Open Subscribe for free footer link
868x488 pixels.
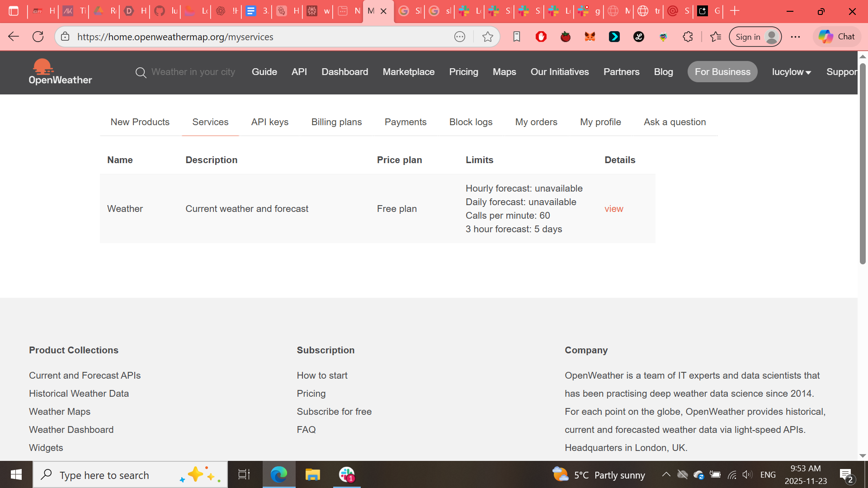334,412
